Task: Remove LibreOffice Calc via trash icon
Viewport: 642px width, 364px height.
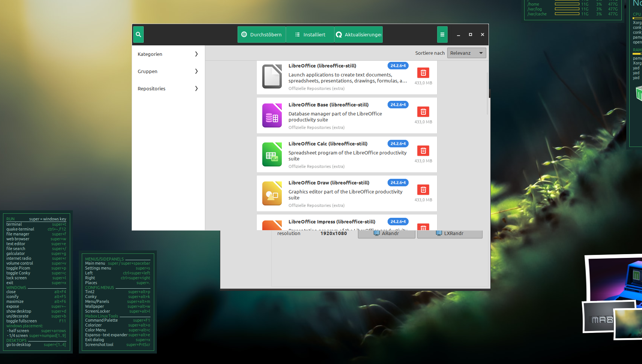Action: tap(423, 151)
